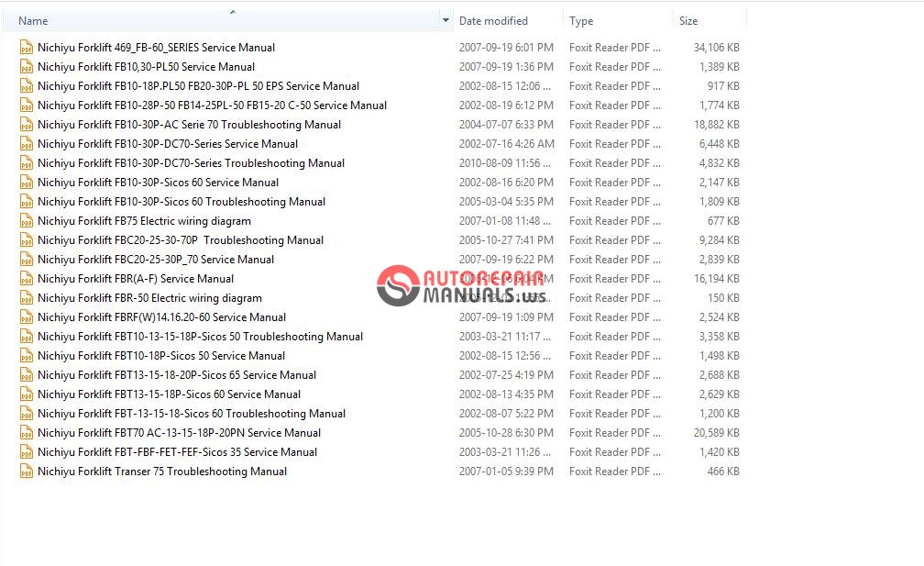Click PDF icon of FB10-30P-DC70-Series Troubleshooting Manual
Image resolution: width=924 pixels, height=566 pixels.
point(26,162)
